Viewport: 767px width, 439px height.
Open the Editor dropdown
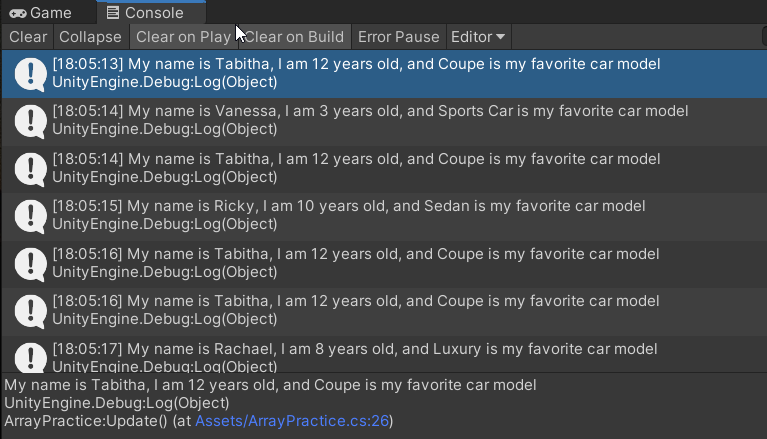(478, 37)
